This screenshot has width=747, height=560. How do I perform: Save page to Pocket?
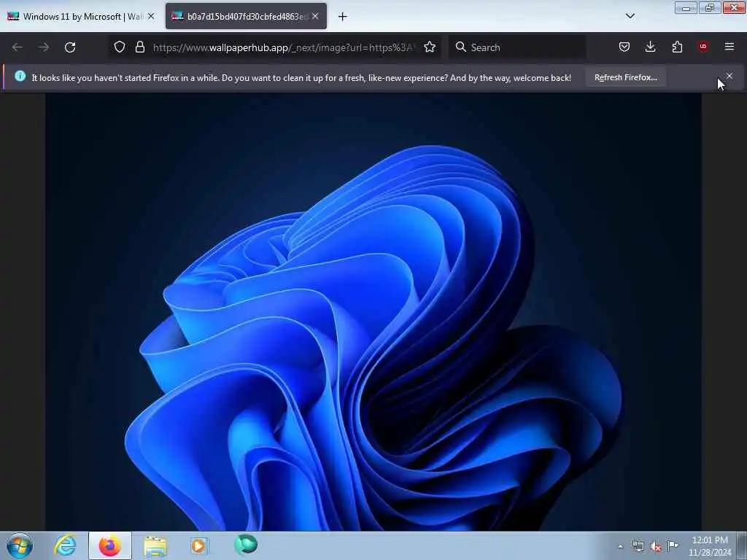[624, 47]
